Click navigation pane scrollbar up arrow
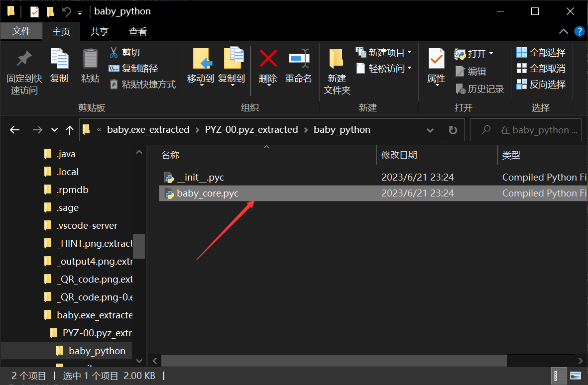The width and height of the screenshot is (588, 385). 139,152
